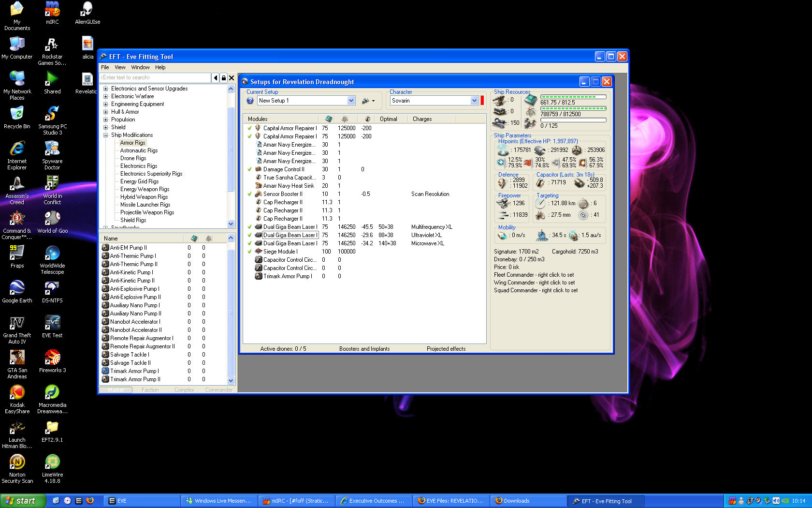This screenshot has height=508, width=812.
Task: Click the Nanobot Accelerator I item icon
Action: pos(105,322)
